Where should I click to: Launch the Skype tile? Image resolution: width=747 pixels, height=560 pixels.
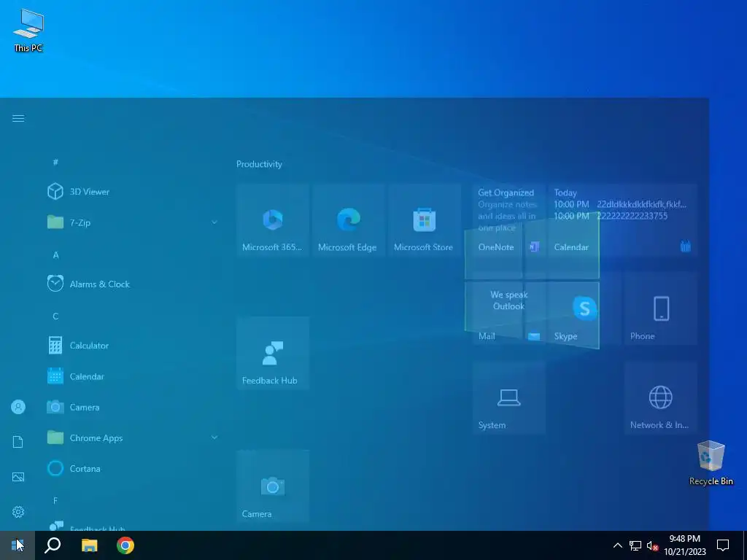pos(584,309)
